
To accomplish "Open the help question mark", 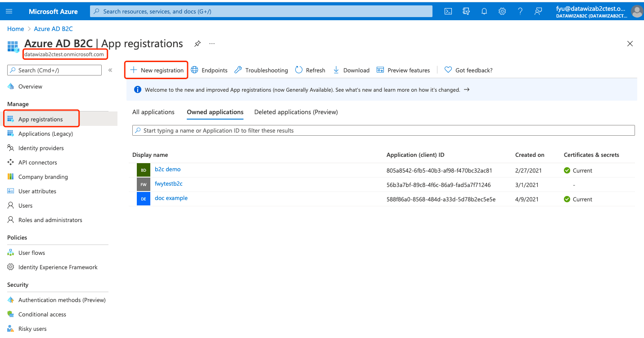I will point(520,11).
